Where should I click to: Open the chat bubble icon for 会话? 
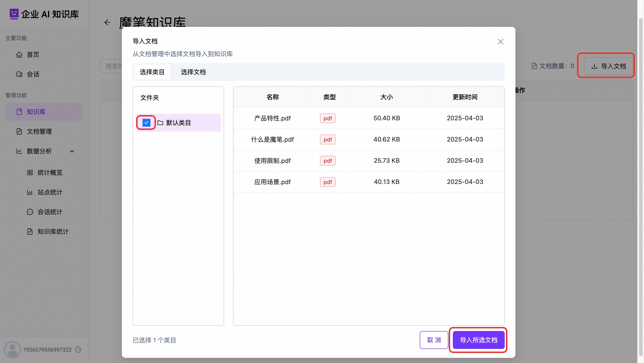click(19, 74)
